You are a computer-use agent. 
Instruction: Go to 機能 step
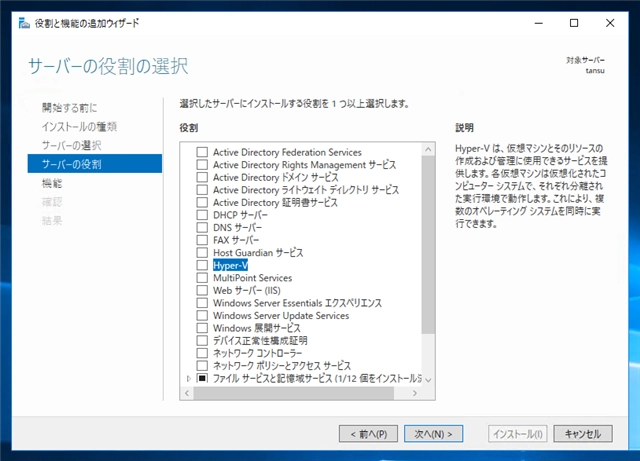pos(52,183)
